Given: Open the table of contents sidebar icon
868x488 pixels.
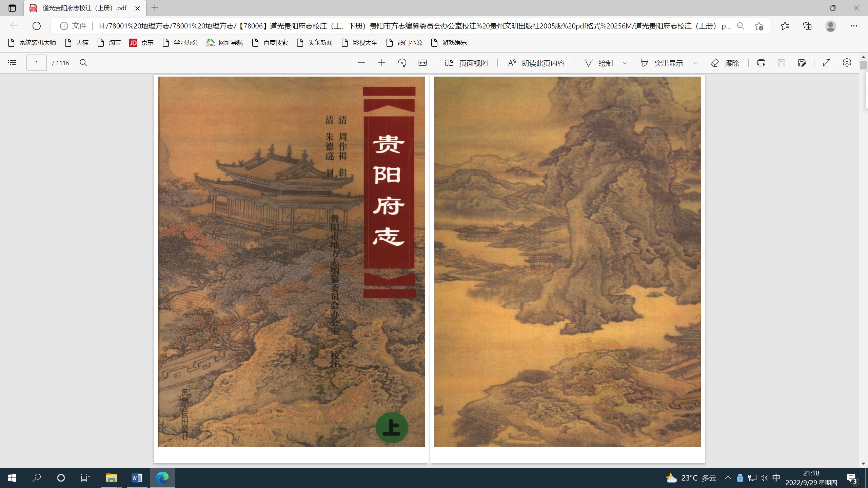Looking at the screenshot, I should tap(12, 63).
